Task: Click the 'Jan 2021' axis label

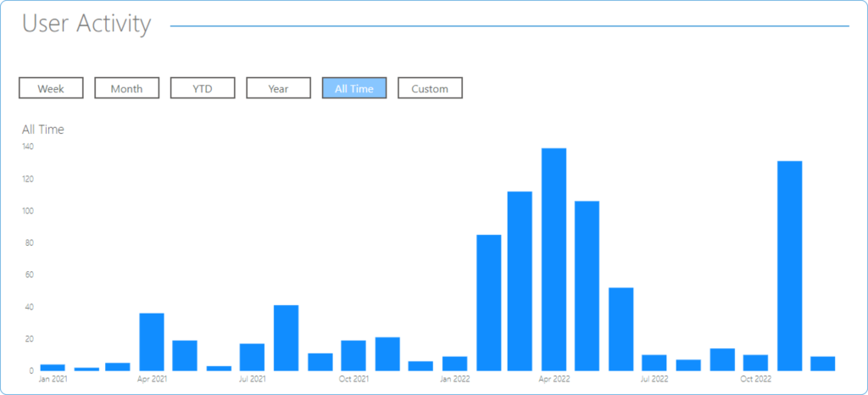Action: pyautogui.click(x=52, y=380)
